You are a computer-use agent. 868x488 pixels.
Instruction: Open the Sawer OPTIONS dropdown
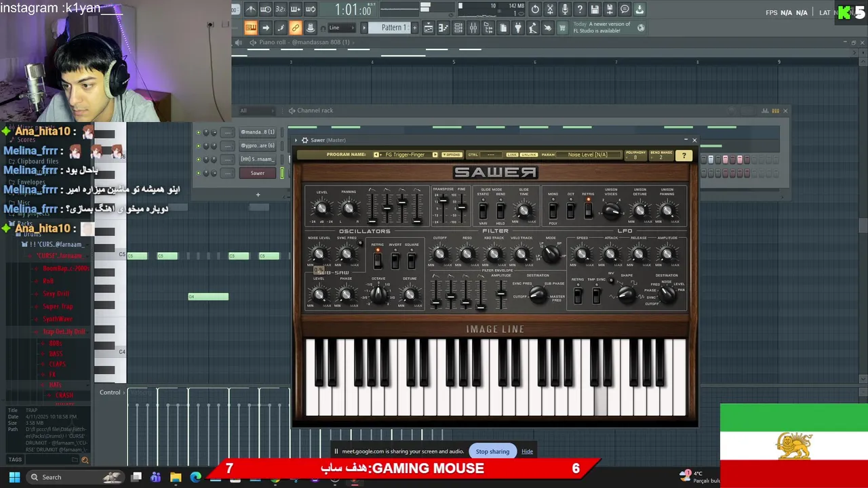tap(452, 155)
